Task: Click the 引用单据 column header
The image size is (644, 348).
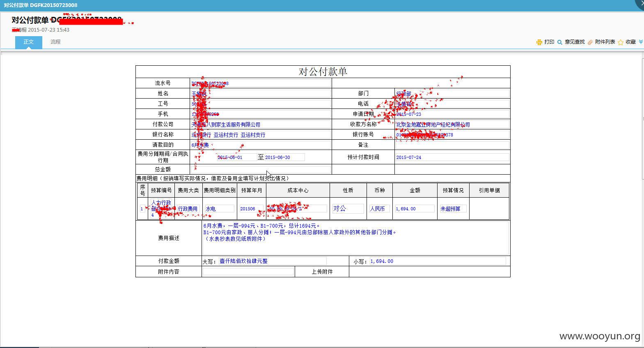Action: [489, 190]
